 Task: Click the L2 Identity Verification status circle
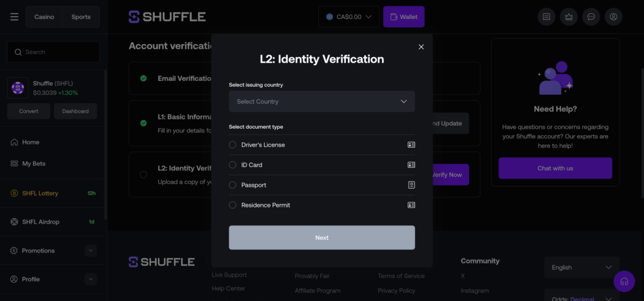pyautogui.click(x=143, y=175)
